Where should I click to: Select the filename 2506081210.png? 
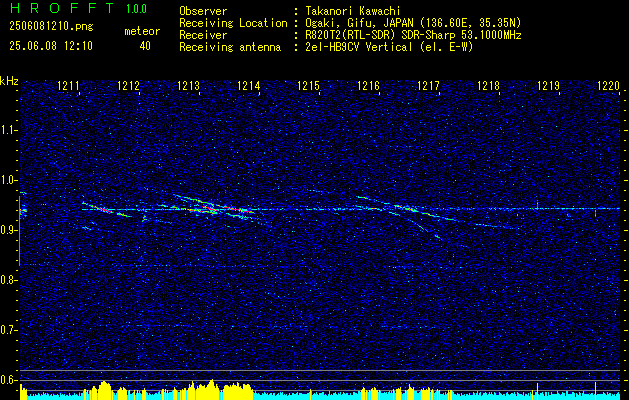click(x=51, y=27)
